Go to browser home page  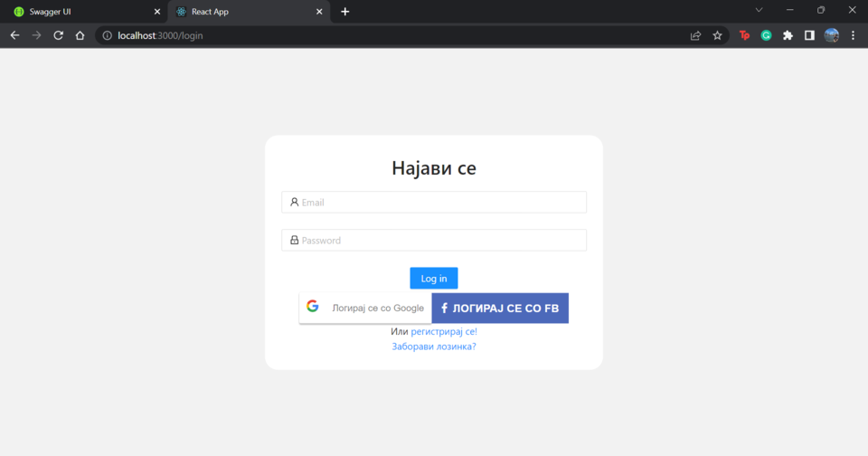pos(80,35)
